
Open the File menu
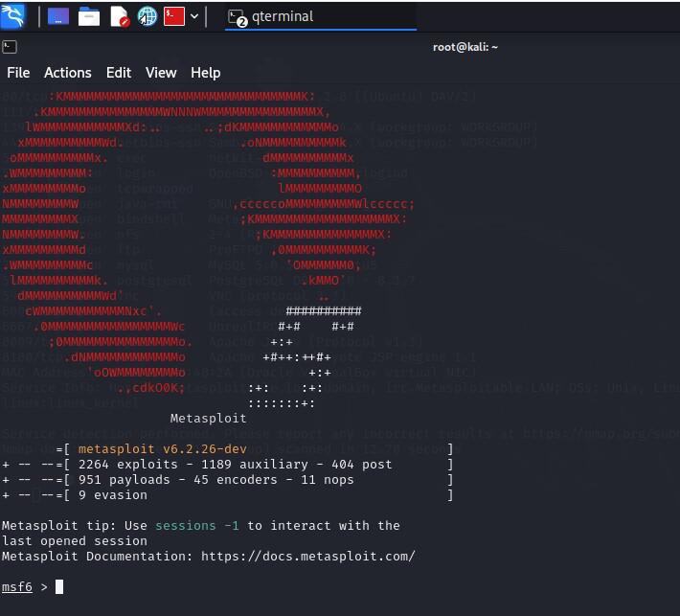[18, 73]
